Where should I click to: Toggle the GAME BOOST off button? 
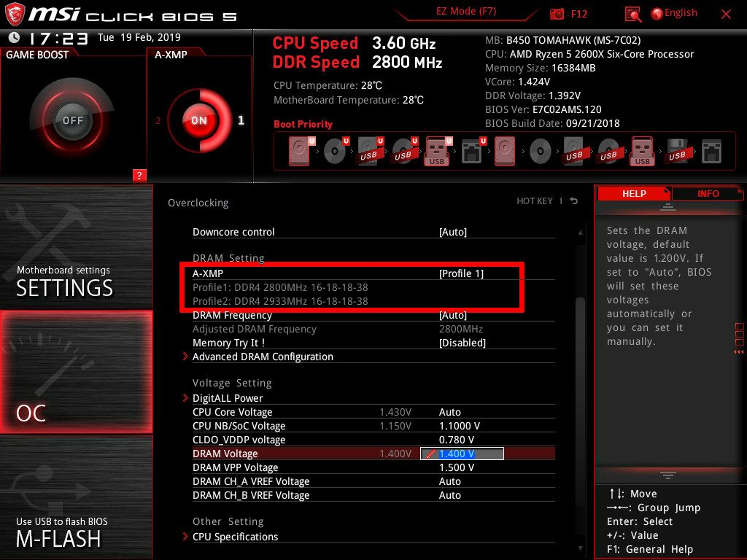pyautogui.click(x=72, y=120)
